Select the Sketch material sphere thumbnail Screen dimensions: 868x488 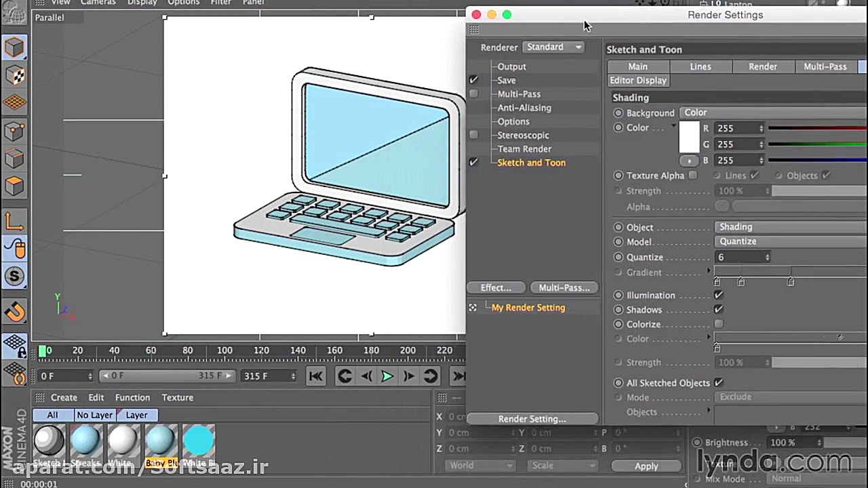[x=49, y=441]
